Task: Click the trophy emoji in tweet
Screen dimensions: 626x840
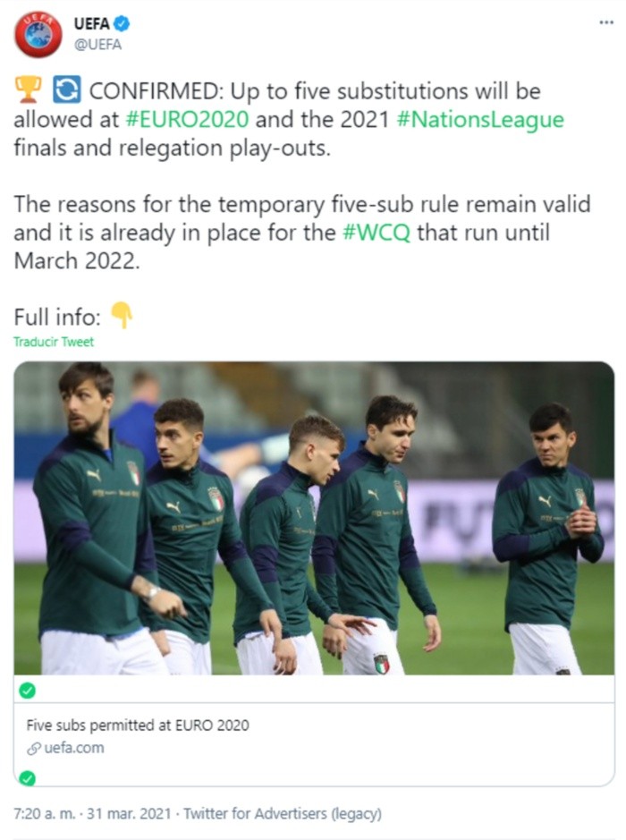Action: tap(28, 89)
